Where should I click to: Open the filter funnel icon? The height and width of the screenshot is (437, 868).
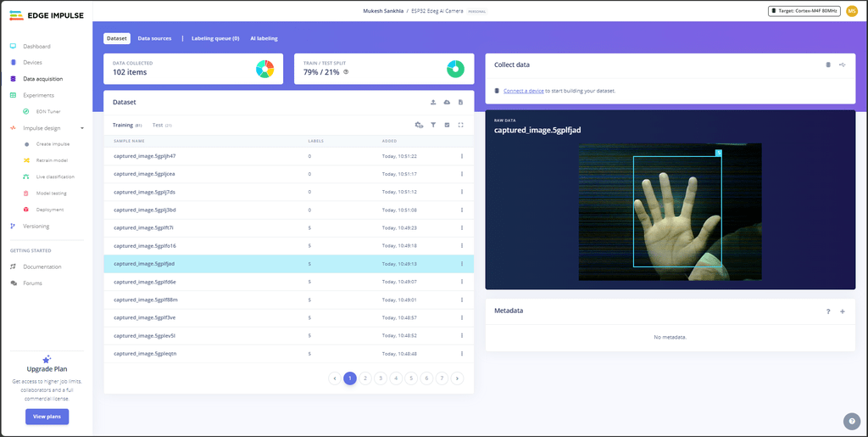tap(433, 126)
